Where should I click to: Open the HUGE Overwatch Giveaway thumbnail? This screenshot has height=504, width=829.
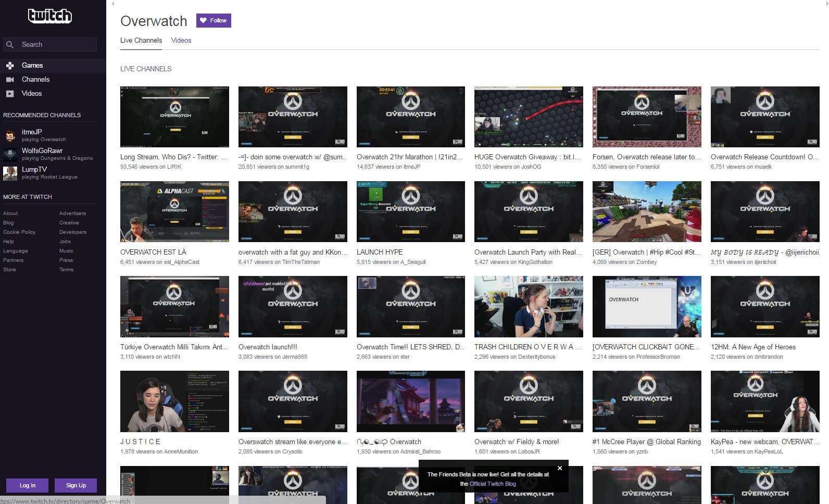[529, 117]
